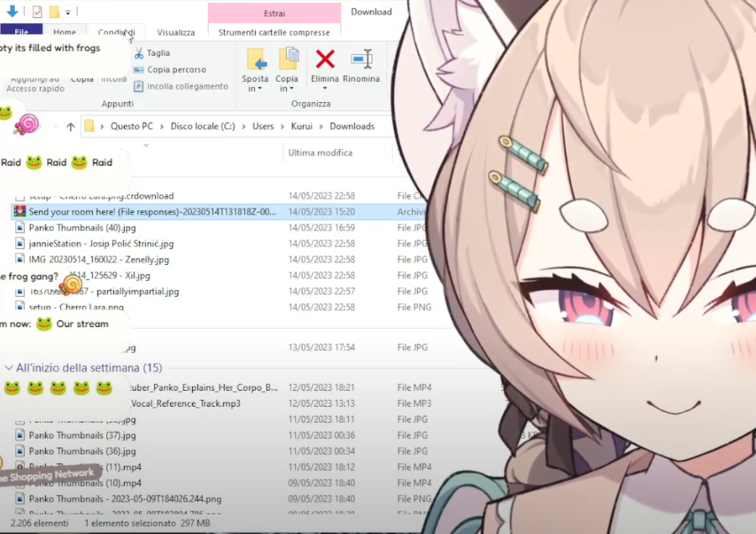Select the 'partiallyimpartial.jpg' file
The image size is (756, 534).
coord(104,292)
